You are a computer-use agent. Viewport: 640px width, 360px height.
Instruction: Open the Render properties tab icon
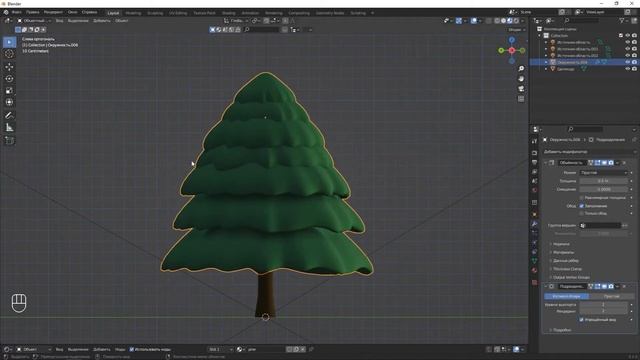(x=535, y=153)
